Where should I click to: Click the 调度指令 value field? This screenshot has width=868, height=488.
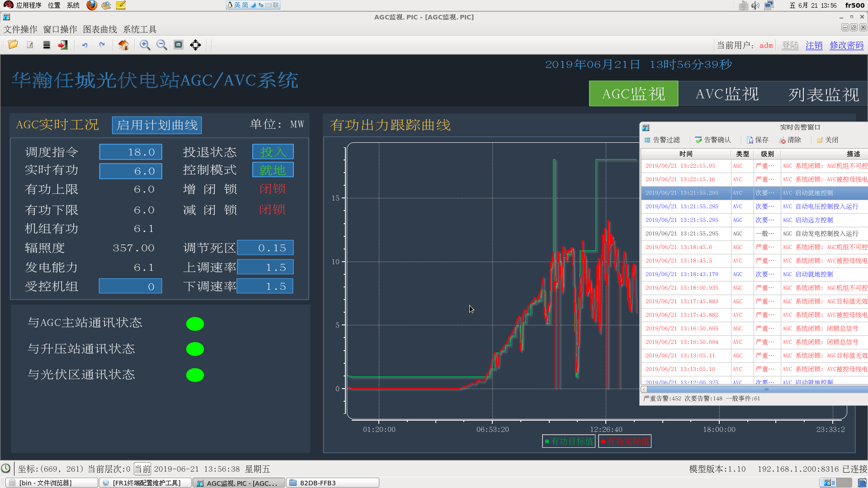[131, 152]
